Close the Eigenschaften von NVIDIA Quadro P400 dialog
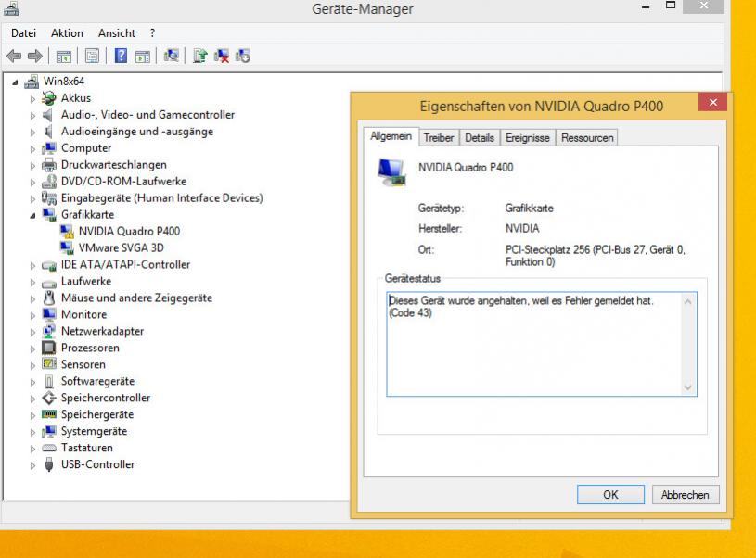The width and height of the screenshot is (756, 558). (x=712, y=102)
